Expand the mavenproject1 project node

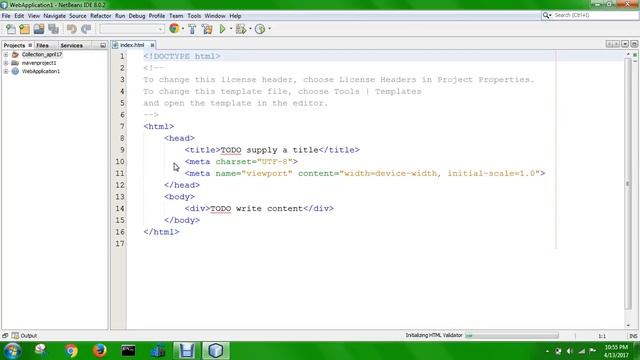pos(6,63)
